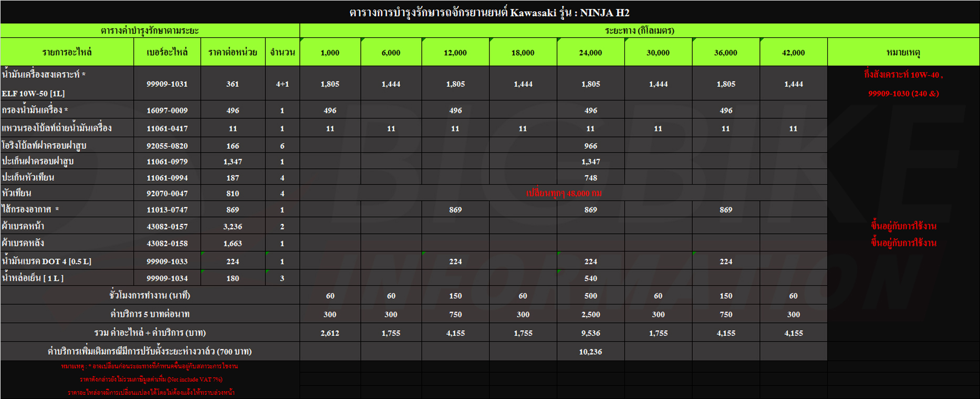Click the unit price 3,236 cell
The image size is (980, 399).
[x=233, y=227]
